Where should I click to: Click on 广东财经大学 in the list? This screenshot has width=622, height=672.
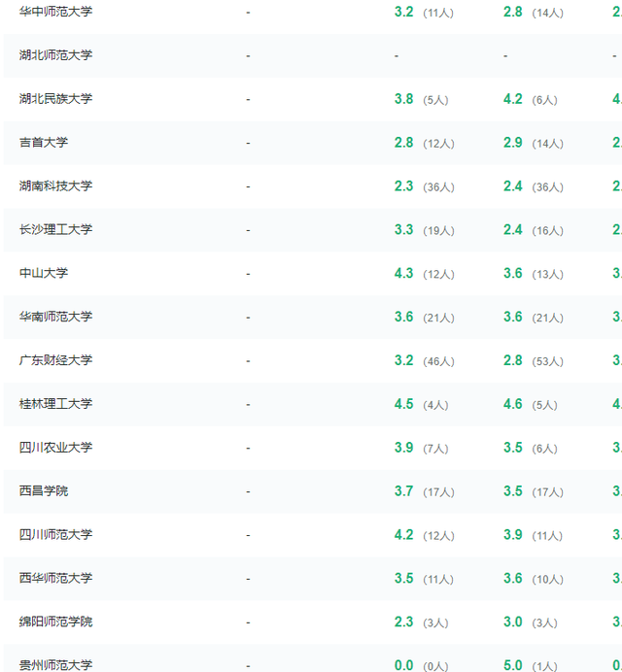(55, 360)
